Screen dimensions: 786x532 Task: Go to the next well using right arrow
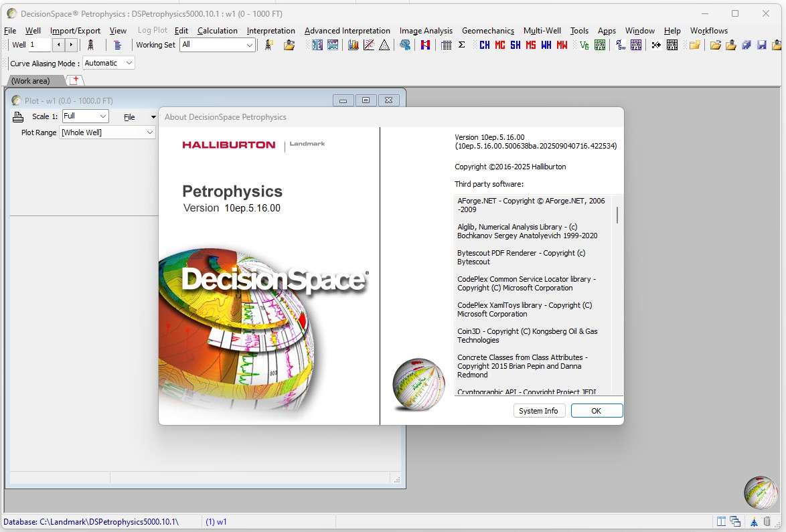[71, 45]
